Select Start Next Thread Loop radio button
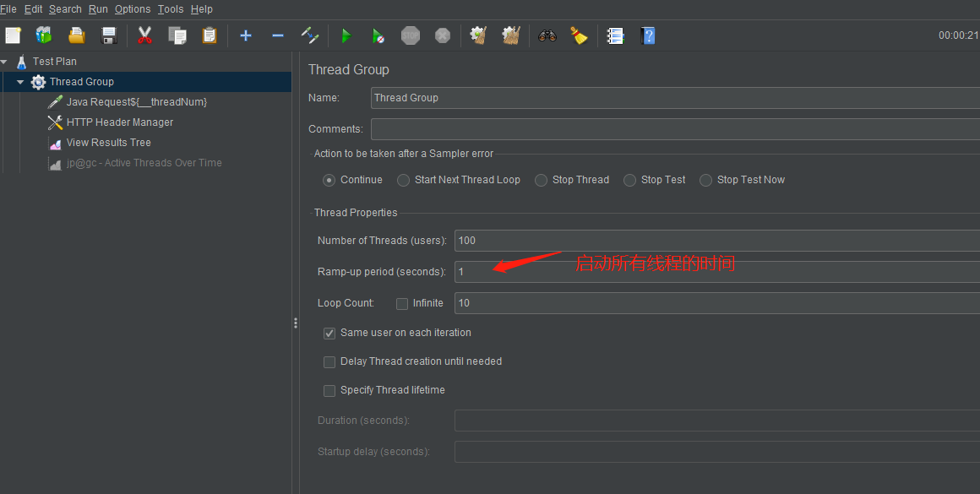The height and width of the screenshot is (494, 980). click(x=403, y=180)
